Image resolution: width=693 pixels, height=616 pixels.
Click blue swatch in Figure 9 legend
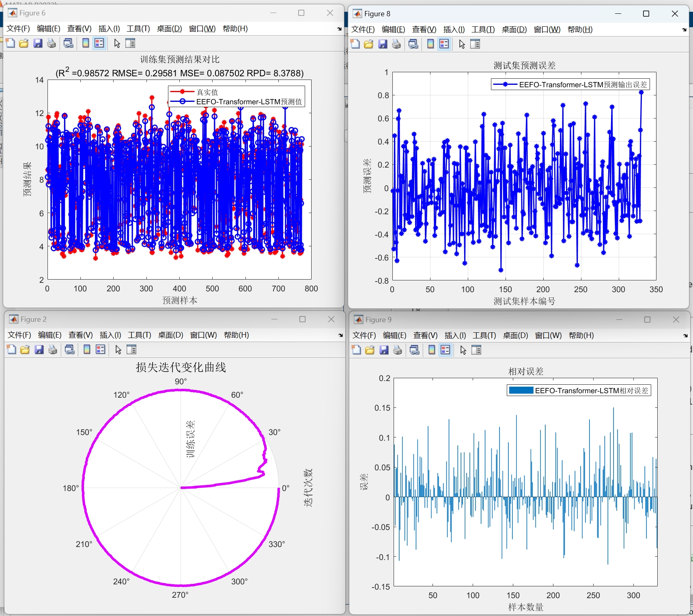click(x=521, y=390)
